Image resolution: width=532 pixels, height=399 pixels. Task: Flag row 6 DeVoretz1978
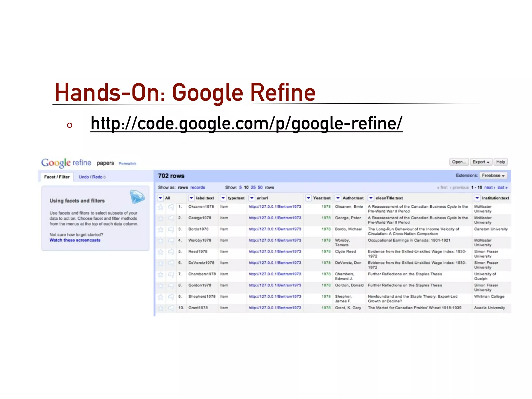pos(171,263)
